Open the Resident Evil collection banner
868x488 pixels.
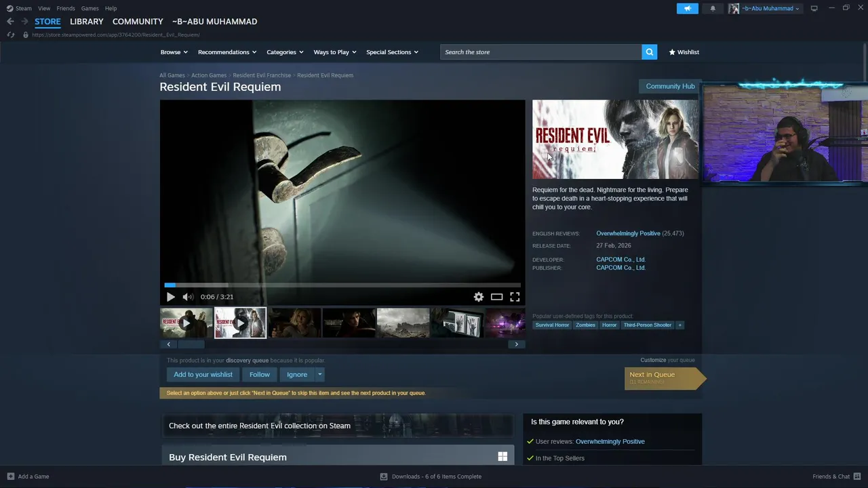click(337, 426)
